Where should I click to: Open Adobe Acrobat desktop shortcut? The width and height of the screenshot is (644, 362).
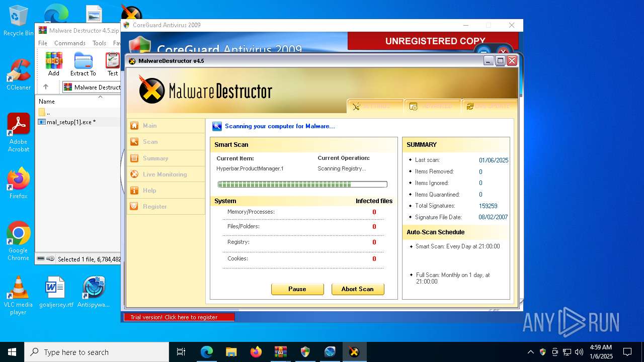click(x=19, y=132)
